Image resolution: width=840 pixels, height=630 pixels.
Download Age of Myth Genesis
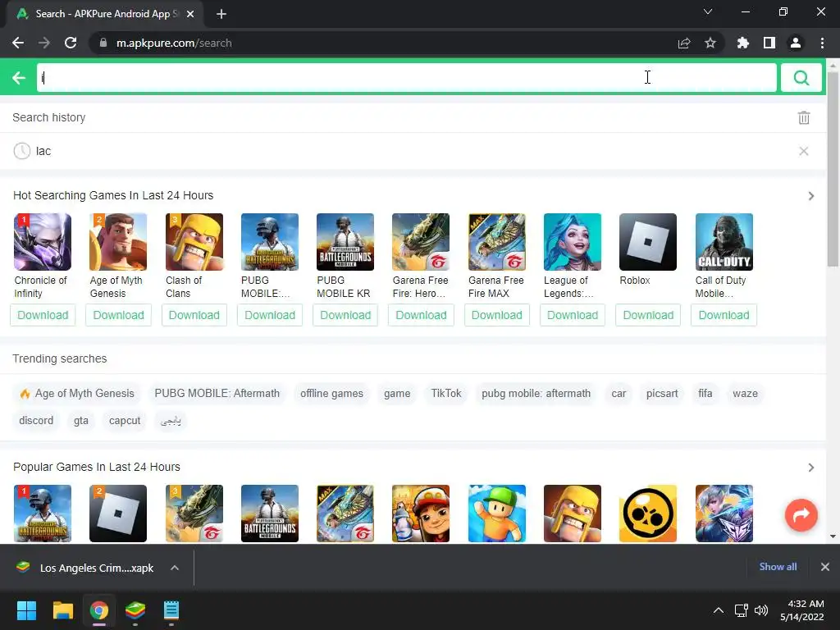(x=118, y=315)
